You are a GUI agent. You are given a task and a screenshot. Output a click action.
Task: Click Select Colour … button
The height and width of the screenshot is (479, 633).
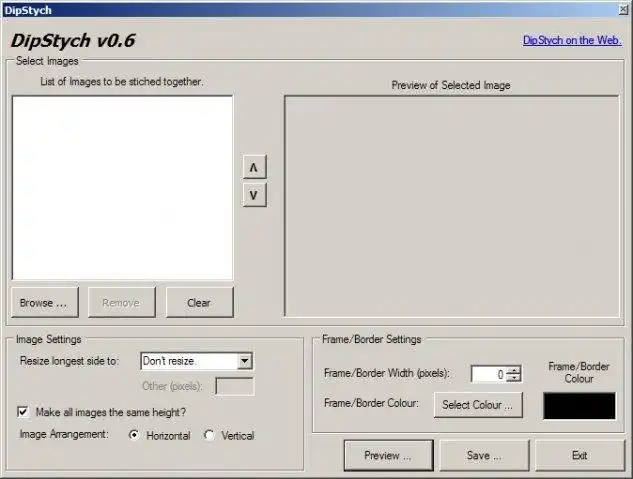(x=478, y=405)
